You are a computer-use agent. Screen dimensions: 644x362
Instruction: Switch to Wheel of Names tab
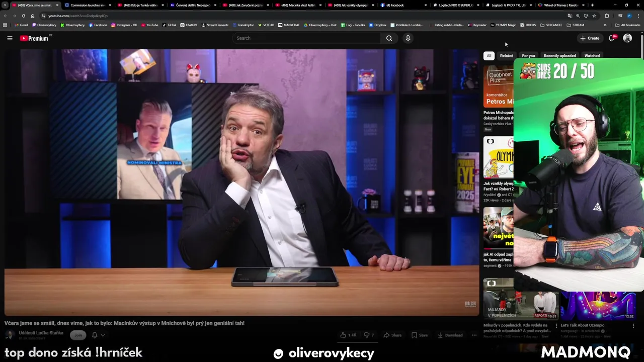click(x=560, y=5)
